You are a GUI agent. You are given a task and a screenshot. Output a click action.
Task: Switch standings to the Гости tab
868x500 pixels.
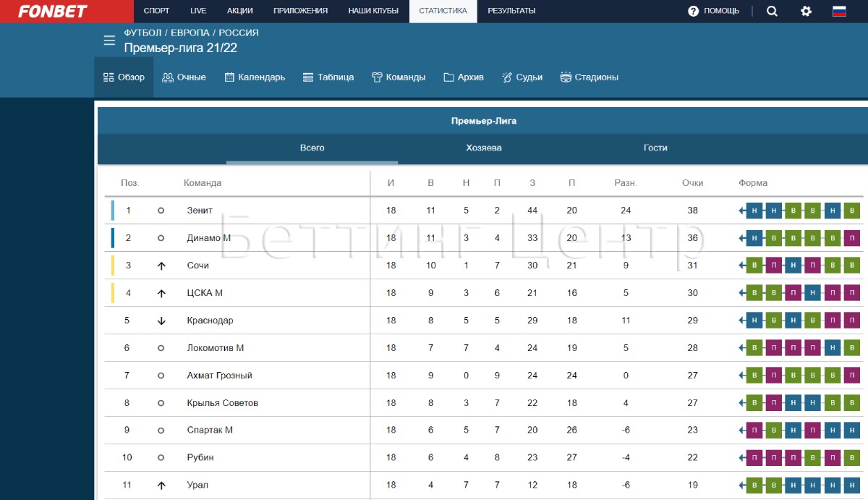coord(655,148)
